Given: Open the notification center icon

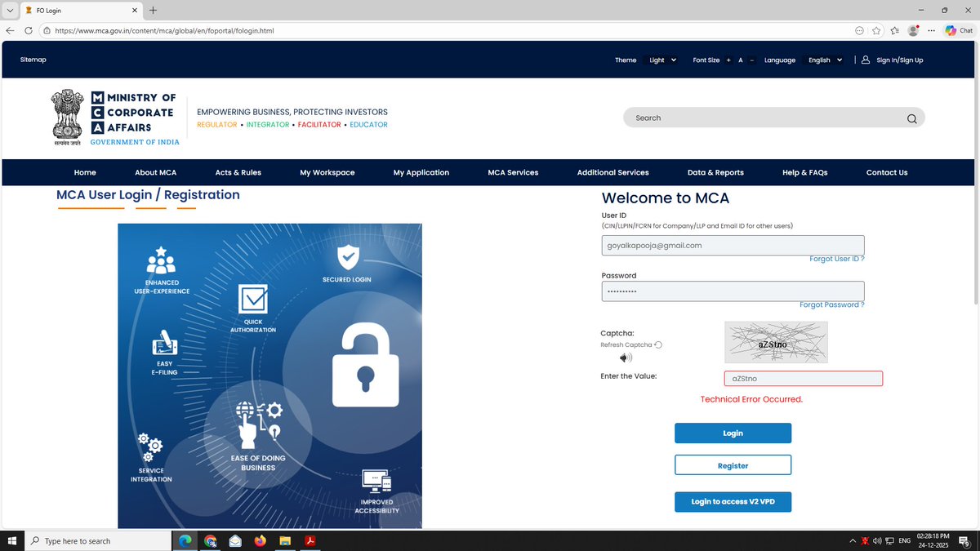Looking at the screenshot, I should pyautogui.click(x=964, y=540).
